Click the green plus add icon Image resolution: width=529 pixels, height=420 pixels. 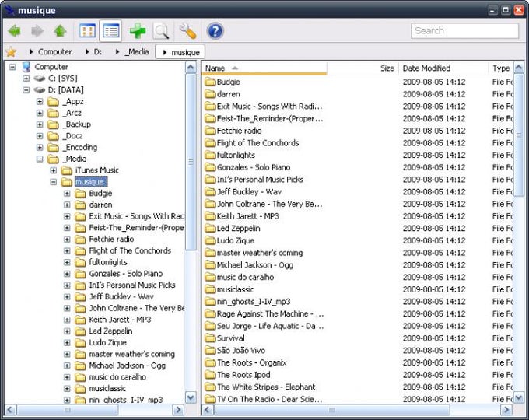point(138,31)
